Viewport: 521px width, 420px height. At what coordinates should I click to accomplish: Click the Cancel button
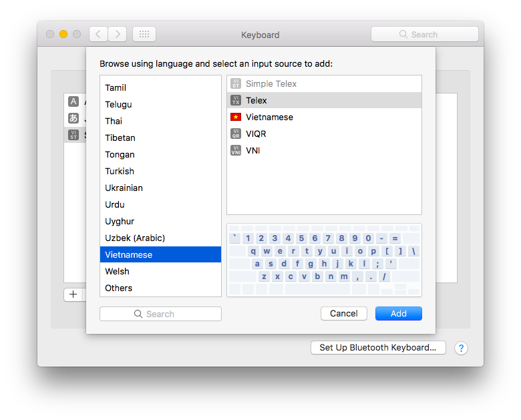pos(343,313)
